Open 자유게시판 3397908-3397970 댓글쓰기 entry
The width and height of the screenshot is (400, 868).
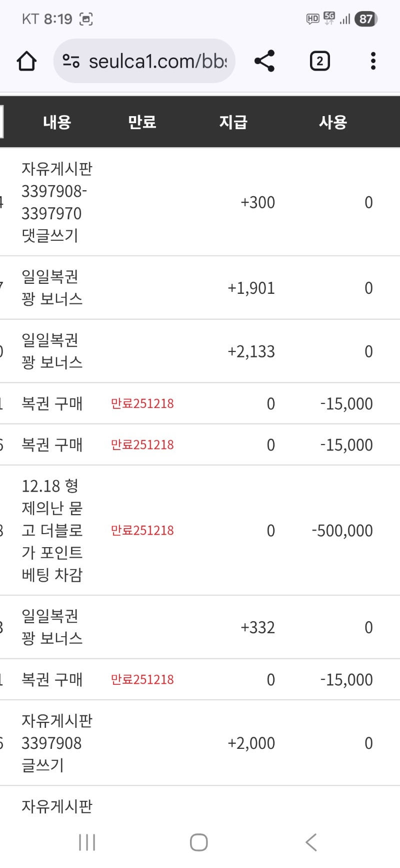click(x=56, y=202)
